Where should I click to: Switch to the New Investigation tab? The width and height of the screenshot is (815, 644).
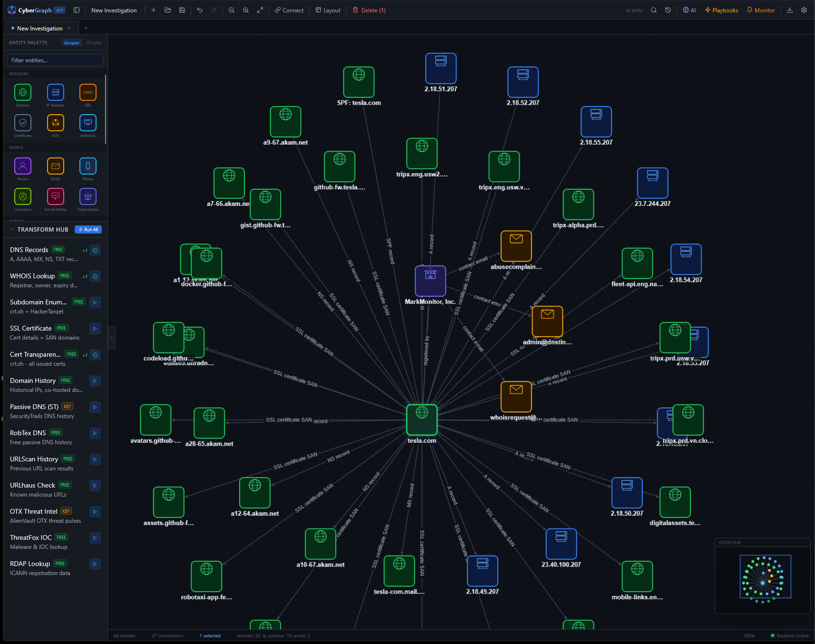point(39,29)
